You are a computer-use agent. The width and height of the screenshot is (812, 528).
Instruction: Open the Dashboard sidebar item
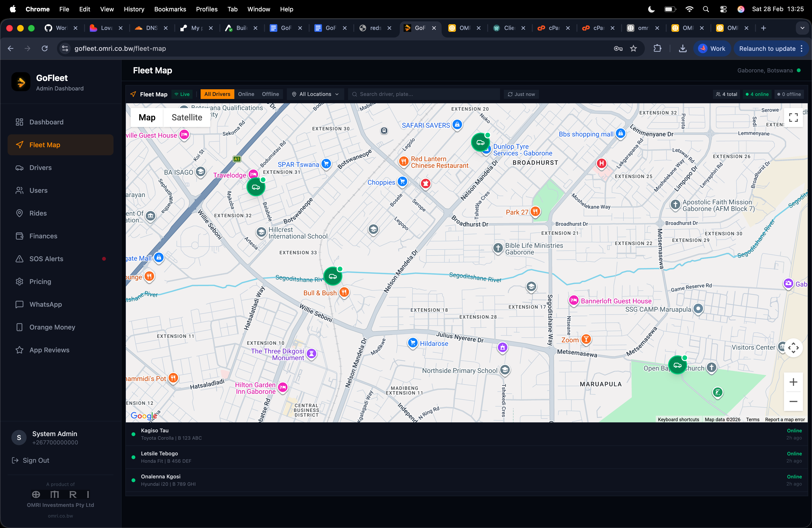(x=60, y=122)
